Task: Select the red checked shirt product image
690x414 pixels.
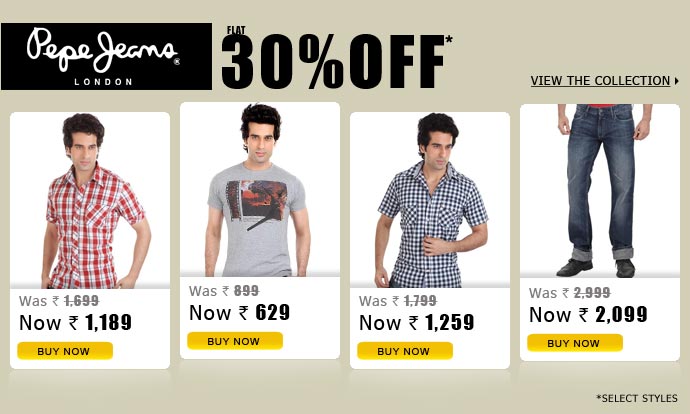Action: coord(90,201)
